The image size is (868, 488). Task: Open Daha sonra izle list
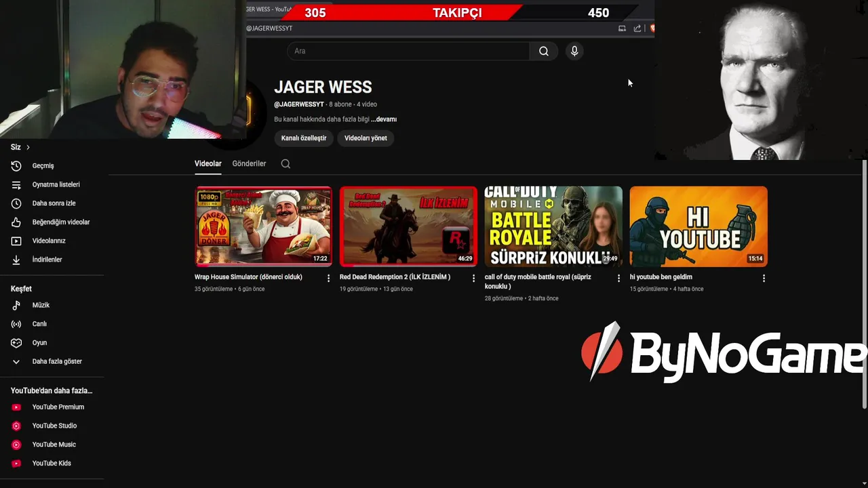point(52,203)
